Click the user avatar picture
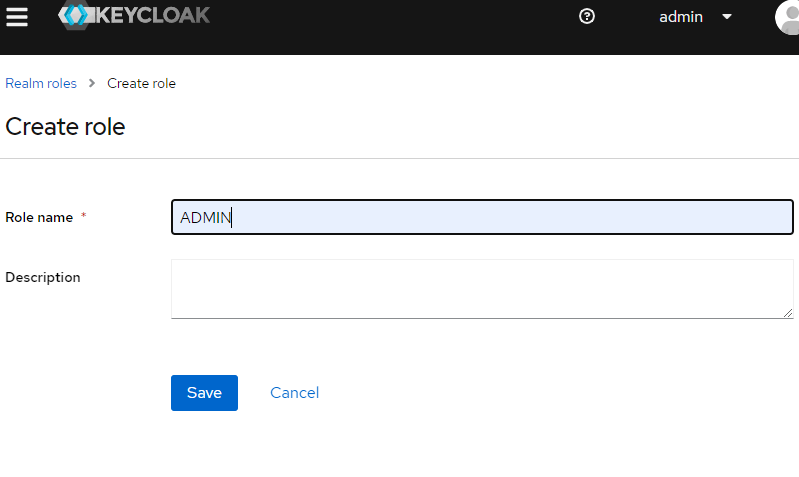The width and height of the screenshot is (799, 477). point(787,17)
